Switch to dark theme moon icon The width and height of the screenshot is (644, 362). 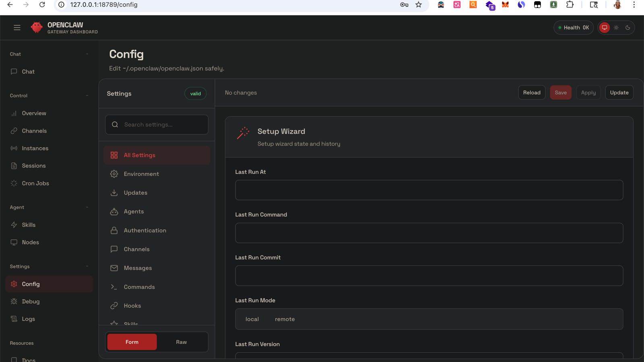pyautogui.click(x=627, y=28)
